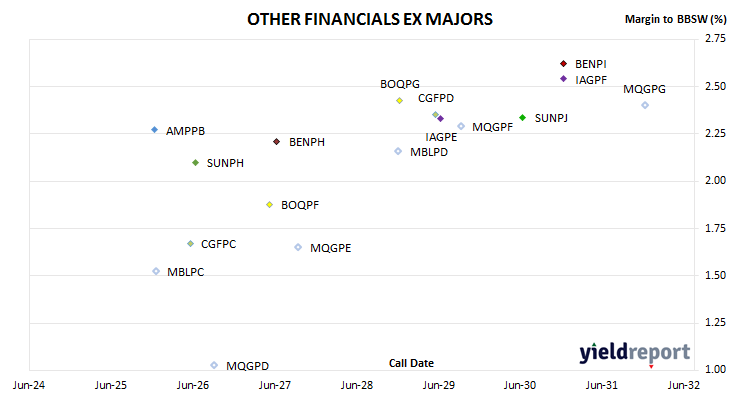Select the Call Date axis label
Screen dimensions: 730x399
point(411,363)
